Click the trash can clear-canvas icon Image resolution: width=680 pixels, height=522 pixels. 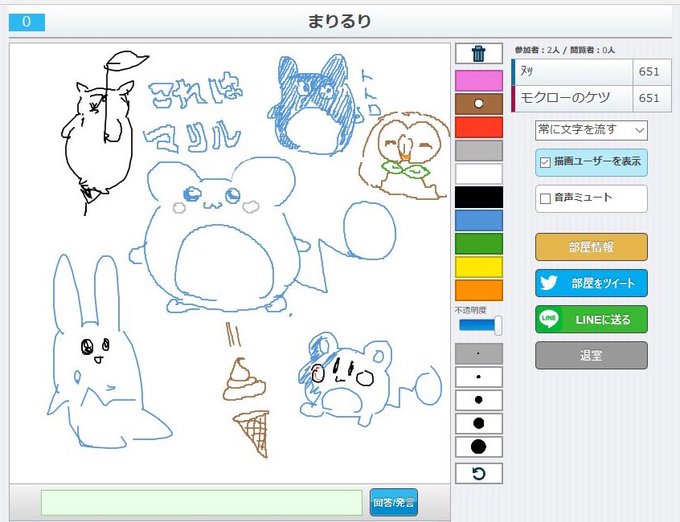478,54
